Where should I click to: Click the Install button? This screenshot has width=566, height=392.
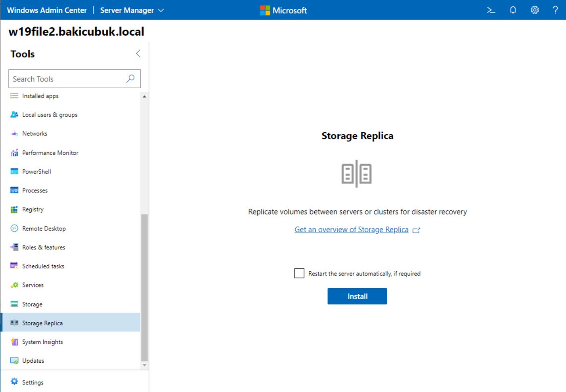(357, 296)
